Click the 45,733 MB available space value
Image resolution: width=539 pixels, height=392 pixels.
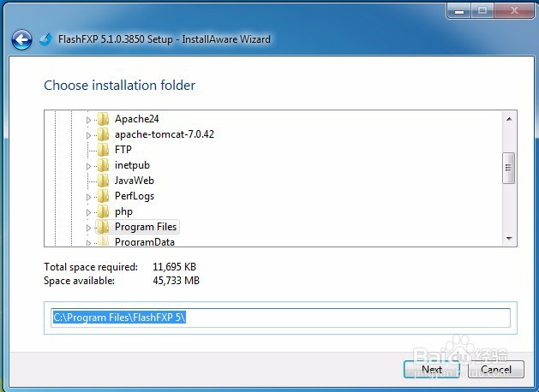[176, 281]
